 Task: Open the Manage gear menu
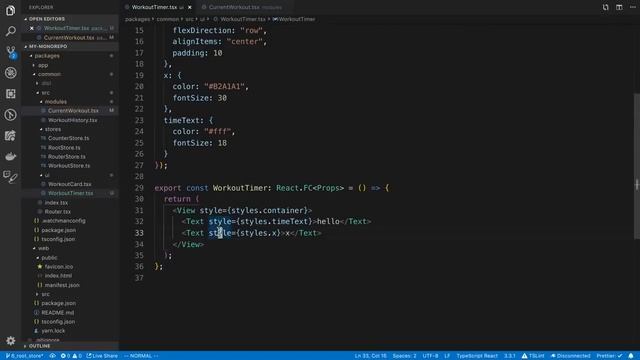coord(11,340)
